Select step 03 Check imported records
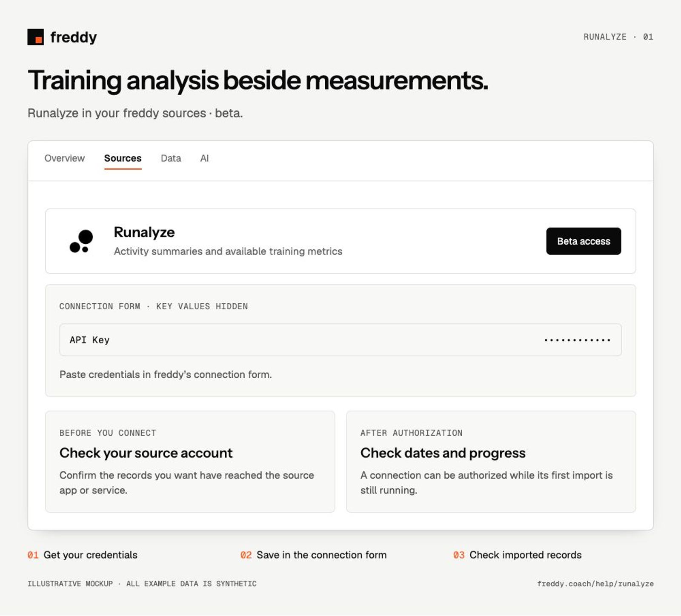 [x=517, y=555]
